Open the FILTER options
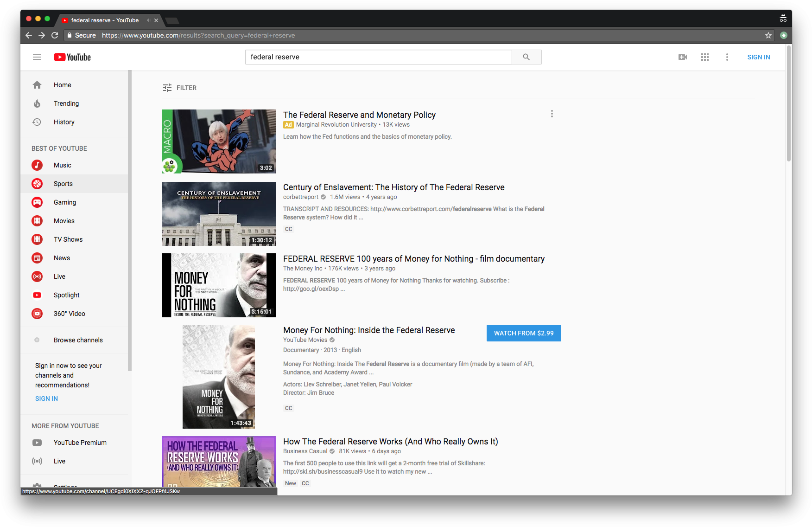 tap(180, 88)
